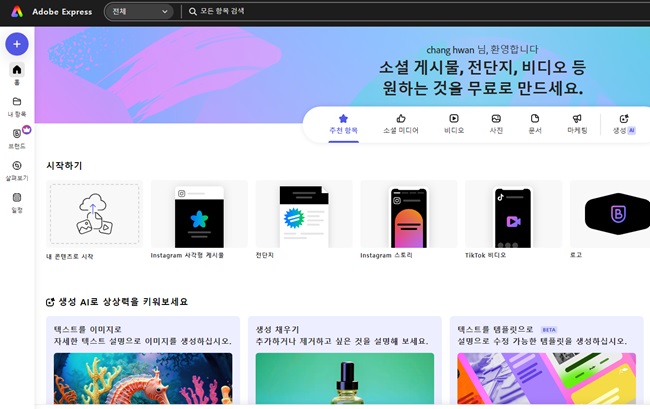The height and width of the screenshot is (409, 650).
Task: Click the TikTok 비디오 label
Action: 485,255
